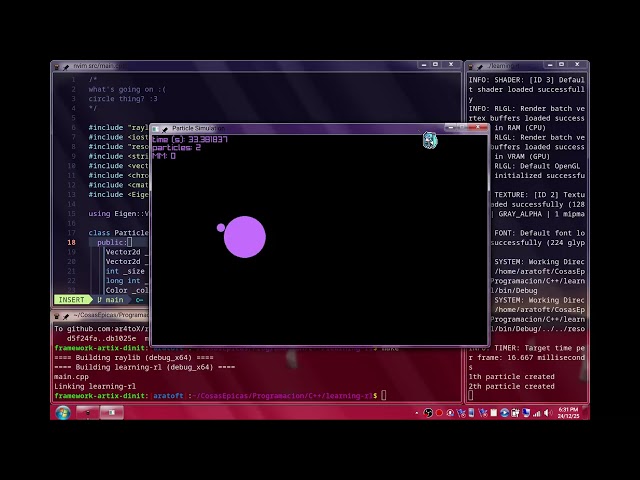Maximize the learning-rl terminal window
Viewport: 640px width, 480px height.
point(562,64)
